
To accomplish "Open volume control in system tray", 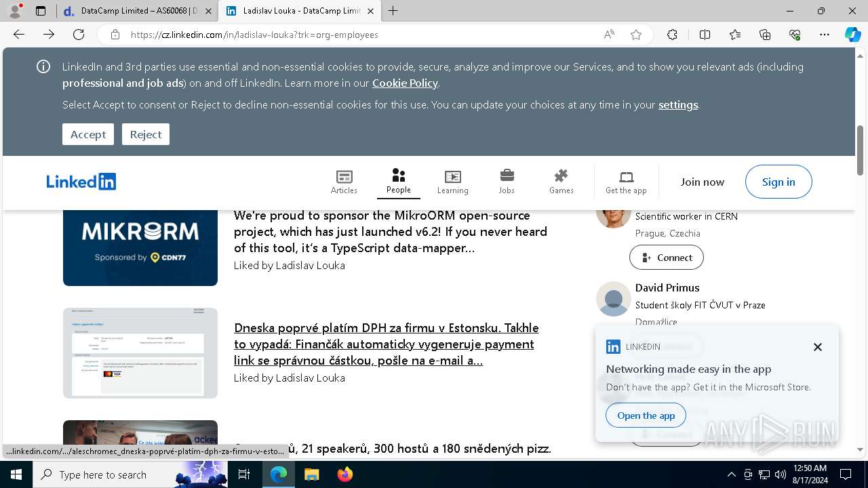I will 780,474.
